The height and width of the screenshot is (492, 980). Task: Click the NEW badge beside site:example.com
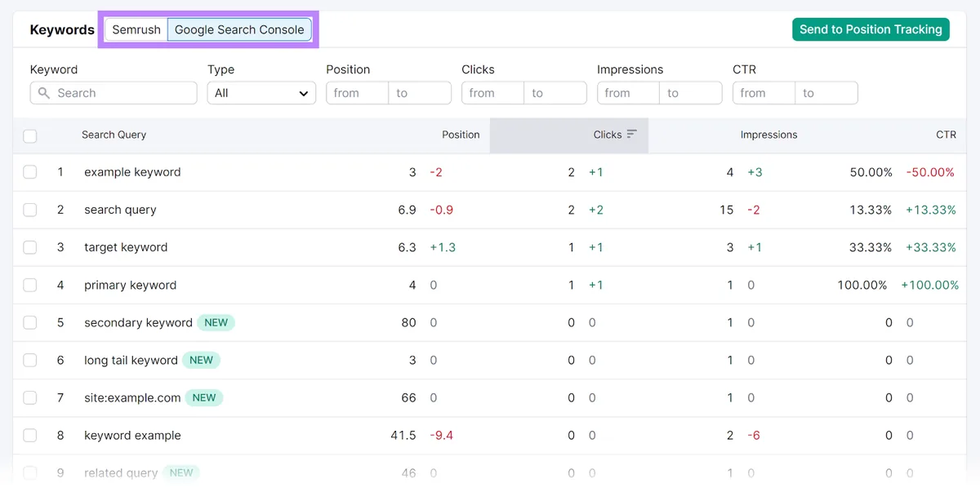pos(204,397)
